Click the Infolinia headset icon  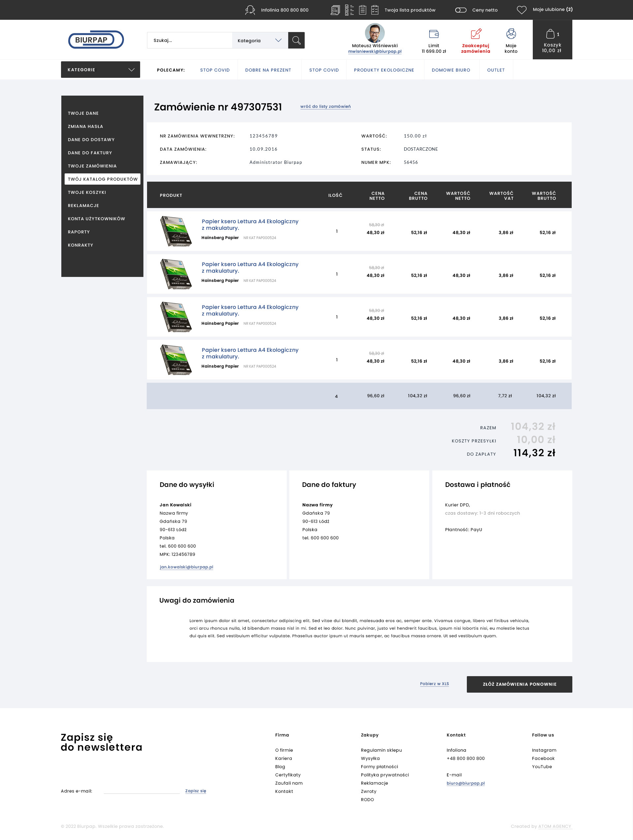point(250,10)
